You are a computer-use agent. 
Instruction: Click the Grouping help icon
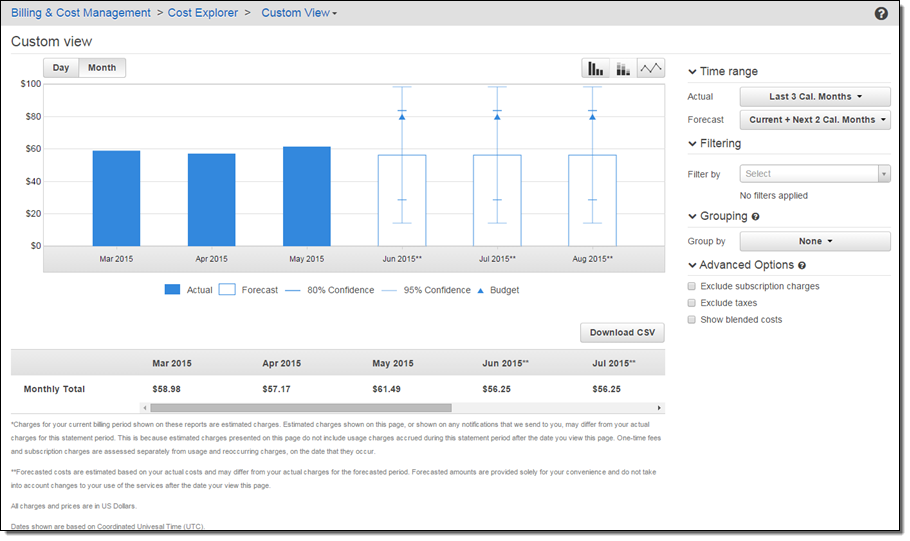coord(755,217)
